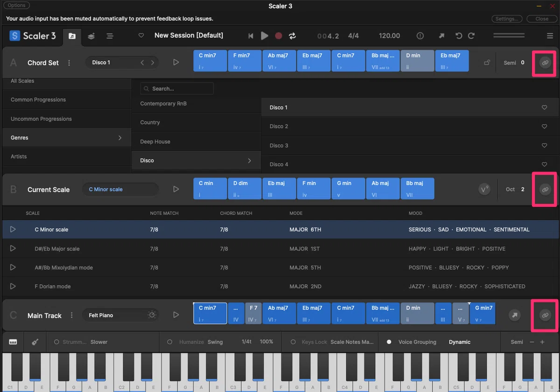
Task: Favorite Disco 1 with its heart icon
Action: [544, 107]
